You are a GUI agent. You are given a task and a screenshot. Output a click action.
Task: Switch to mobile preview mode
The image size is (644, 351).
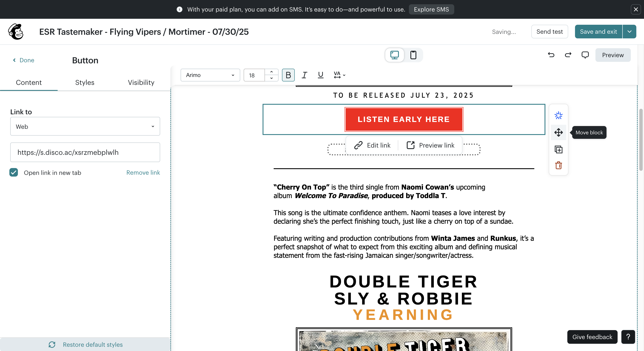pos(413,55)
